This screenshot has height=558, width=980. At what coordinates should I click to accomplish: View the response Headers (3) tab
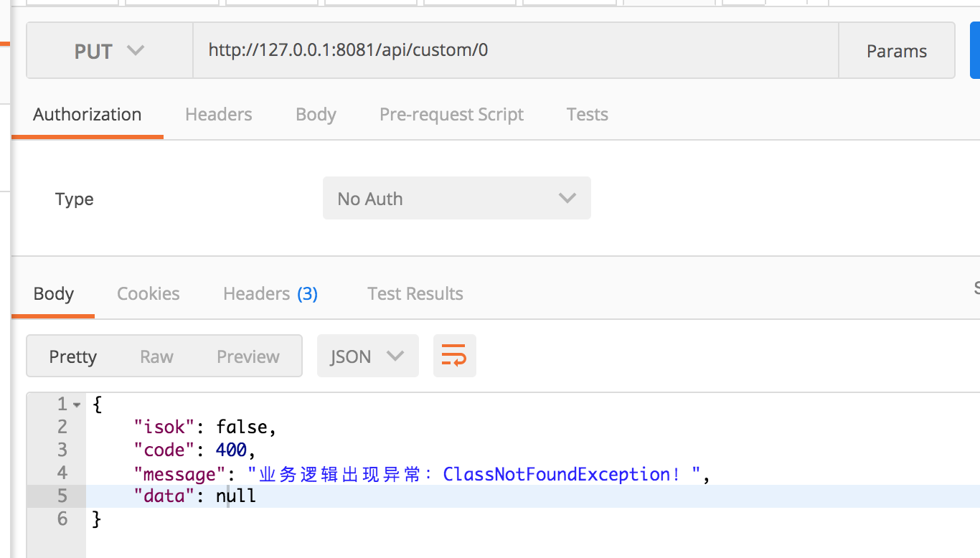click(x=270, y=294)
